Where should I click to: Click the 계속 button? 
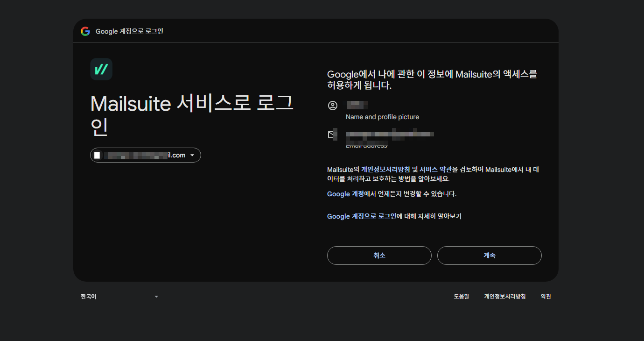[x=490, y=256]
